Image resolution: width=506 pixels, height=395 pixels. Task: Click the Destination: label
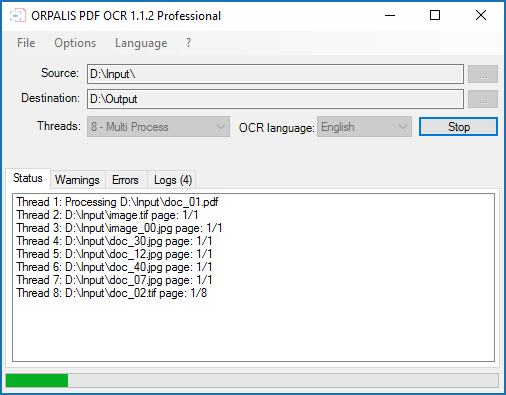click(51, 98)
